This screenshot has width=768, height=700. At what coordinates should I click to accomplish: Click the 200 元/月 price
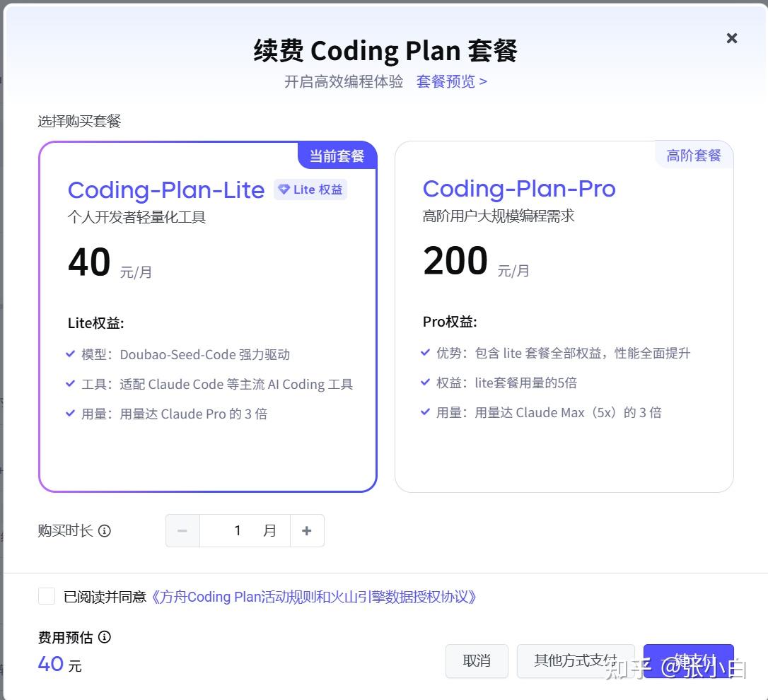(x=476, y=262)
